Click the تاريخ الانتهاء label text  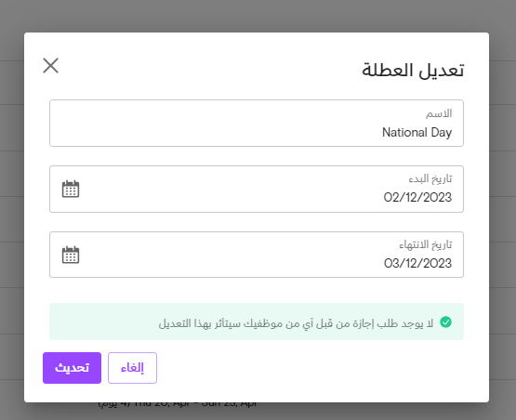click(426, 244)
